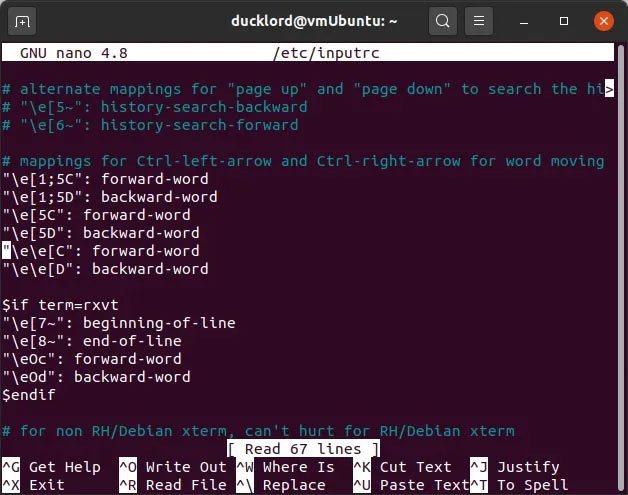The width and height of the screenshot is (628, 495).
Task: Place cursor on '\e[5C' forward-word line
Action: [x=96, y=215]
